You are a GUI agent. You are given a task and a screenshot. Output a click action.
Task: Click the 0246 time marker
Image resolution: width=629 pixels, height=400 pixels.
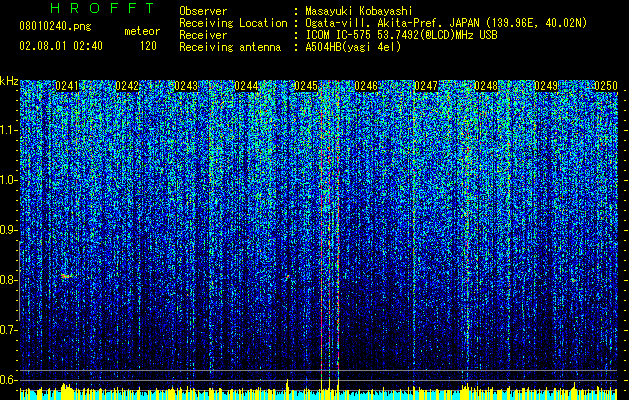[x=366, y=86]
